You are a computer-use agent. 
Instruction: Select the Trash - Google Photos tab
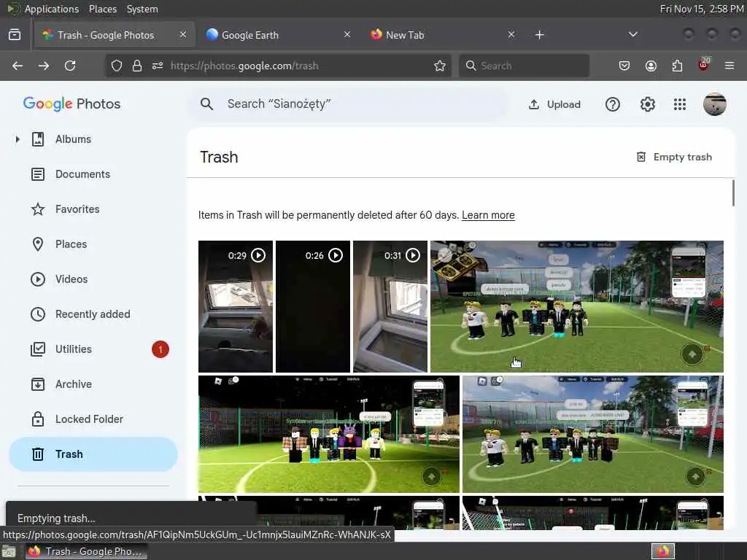tap(115, 35)
